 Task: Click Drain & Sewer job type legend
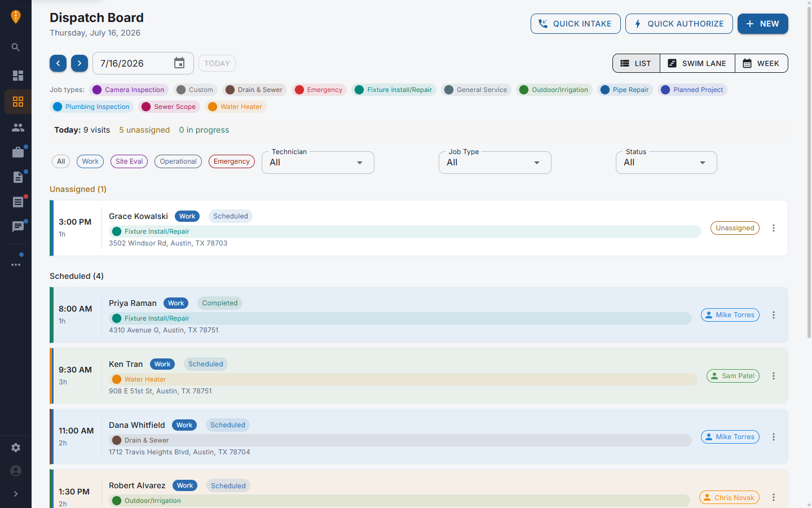tap(254, 90)
